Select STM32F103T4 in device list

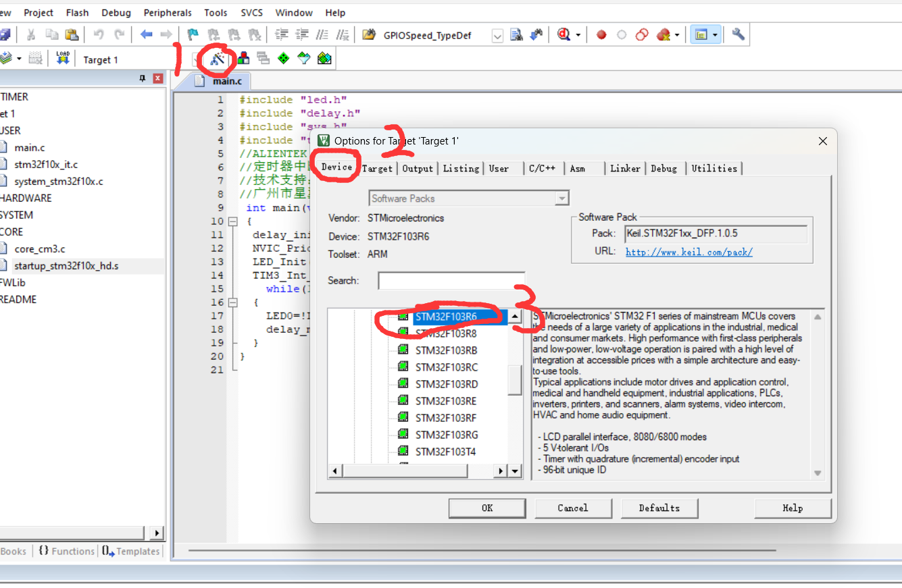pyautogui.click(x=445, y=452)
